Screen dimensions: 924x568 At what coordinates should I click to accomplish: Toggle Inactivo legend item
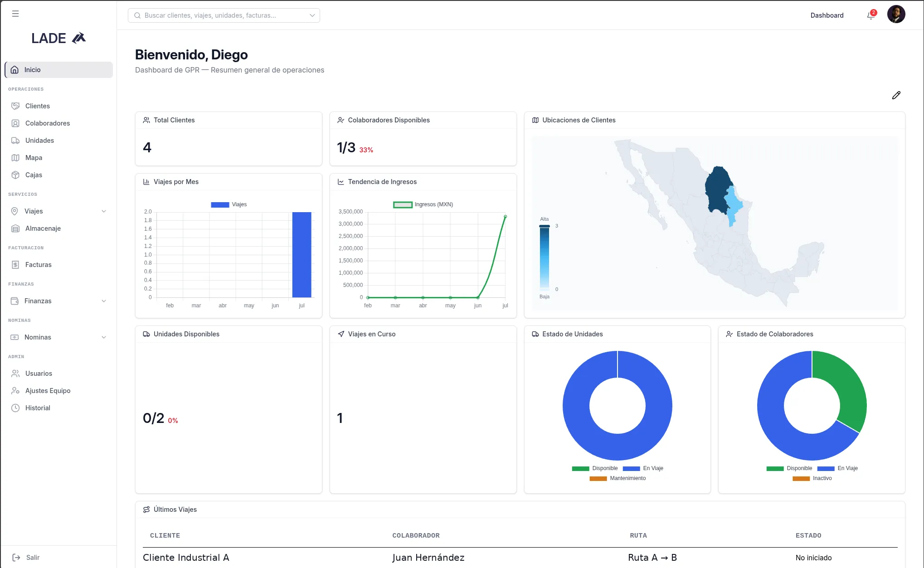click(x=812, y=478)
